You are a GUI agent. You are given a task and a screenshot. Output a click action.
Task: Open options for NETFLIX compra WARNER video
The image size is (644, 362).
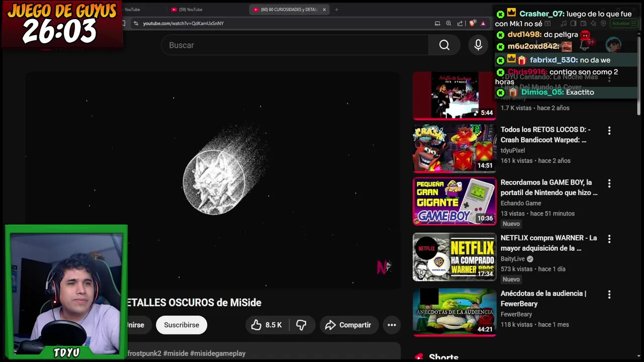tap(609, 239)
